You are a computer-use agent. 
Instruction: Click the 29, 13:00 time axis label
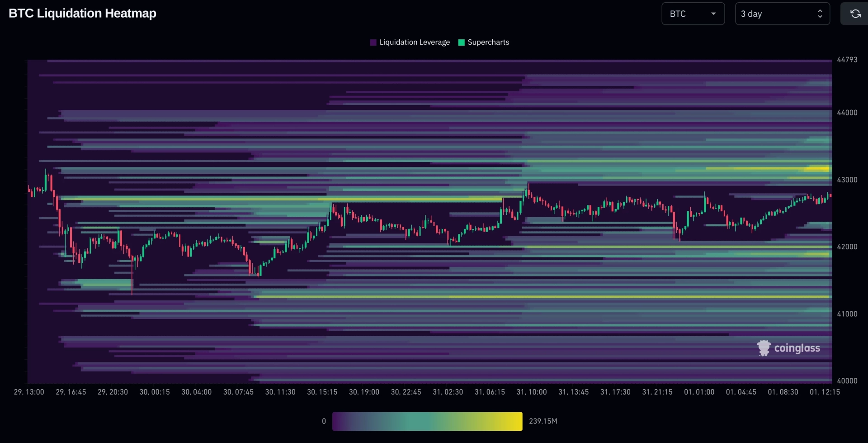point(29,392)
